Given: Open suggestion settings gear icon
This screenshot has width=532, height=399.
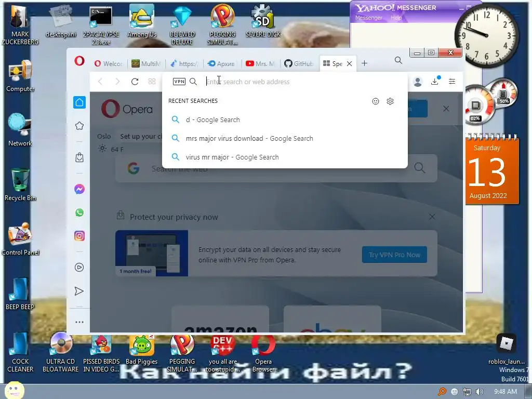Looking at the screenshot, I should [390, 101].
